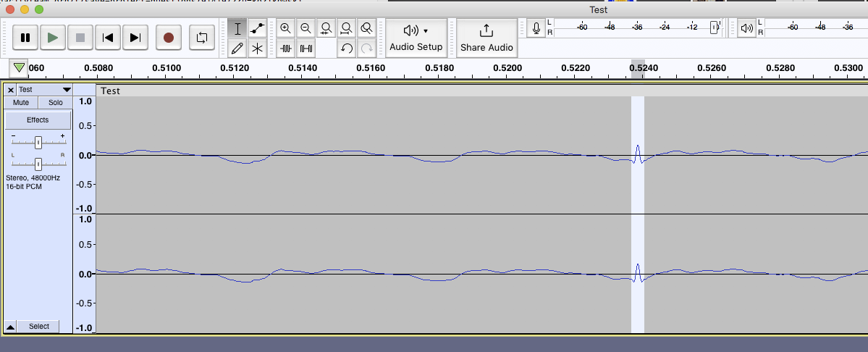
Task: Click the Zoom In magnifier
Action: [x=286, y=29]
